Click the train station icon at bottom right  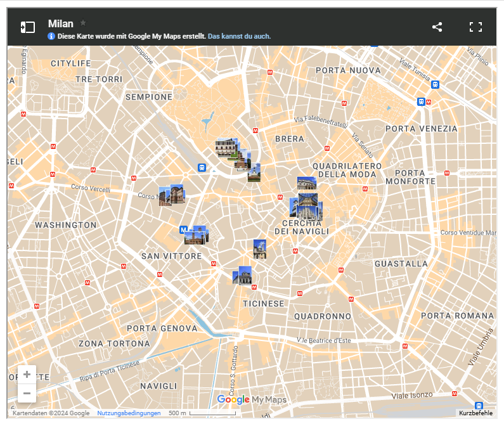479,406
